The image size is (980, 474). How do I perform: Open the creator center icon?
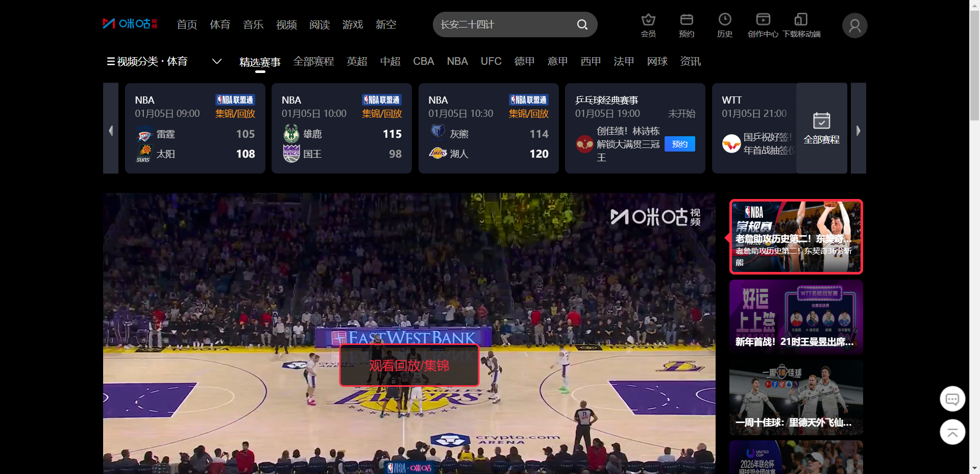pyautogui.click(x=763, y=20)
